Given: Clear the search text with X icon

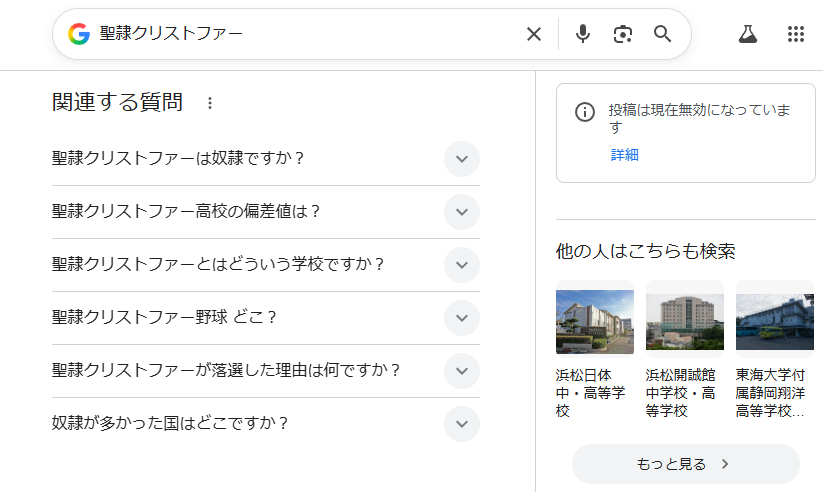Looking at the screenshot, I should pos(534,34).
